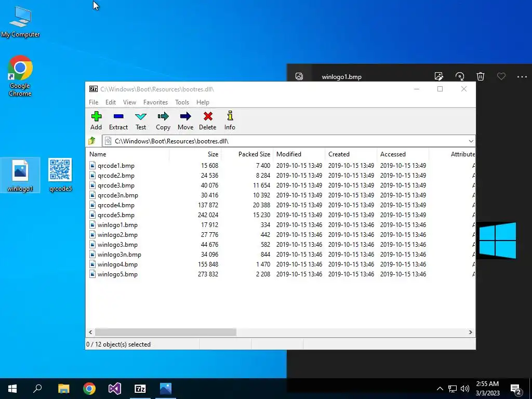Click the horizontal scrollbar thumb

point(166,332)
